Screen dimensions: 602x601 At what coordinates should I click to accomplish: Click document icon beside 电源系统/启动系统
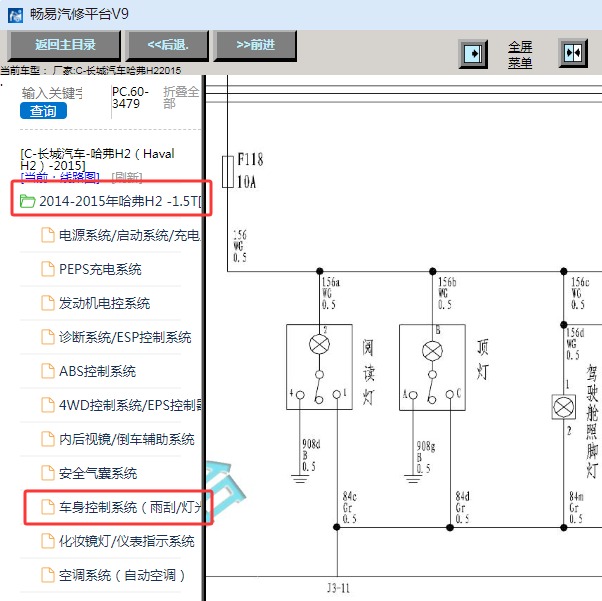pos(48,235)
